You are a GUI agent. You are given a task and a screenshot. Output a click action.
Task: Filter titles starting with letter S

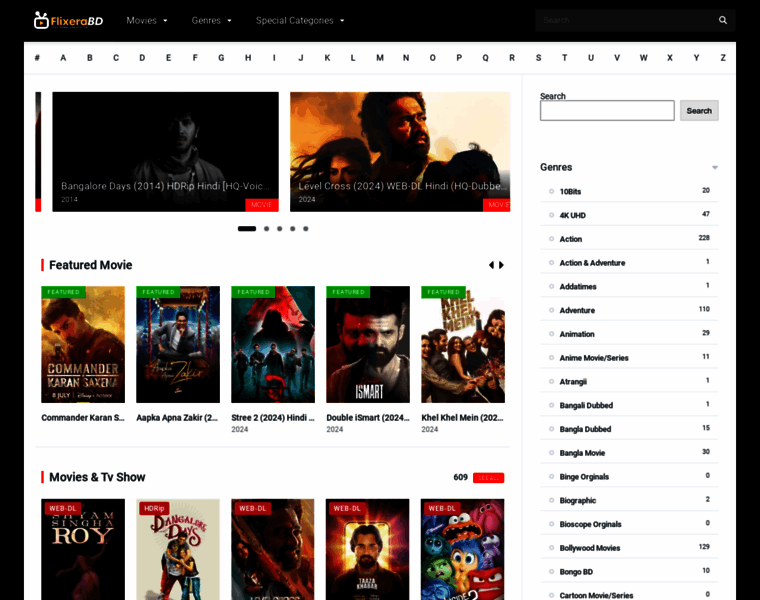click(x=538, y=58)
